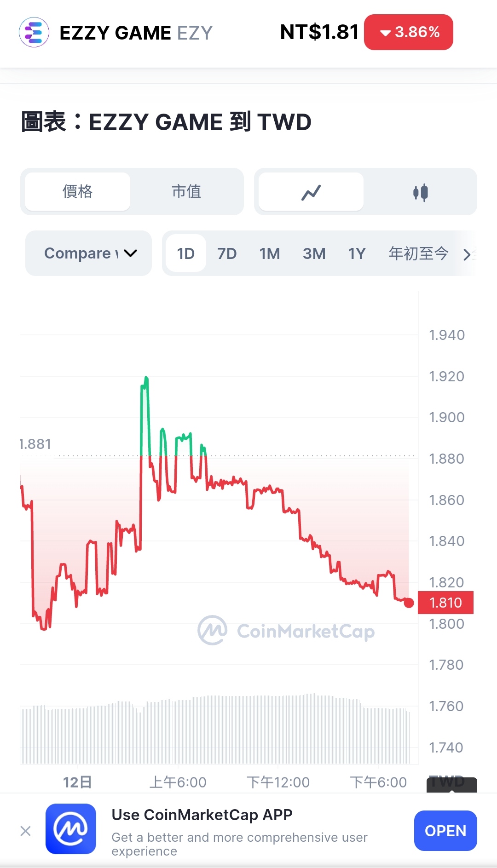Open the Compare dropdown
Image resolution: width=497 pixels, height=868 pixels.
click(x=88, y=253)
